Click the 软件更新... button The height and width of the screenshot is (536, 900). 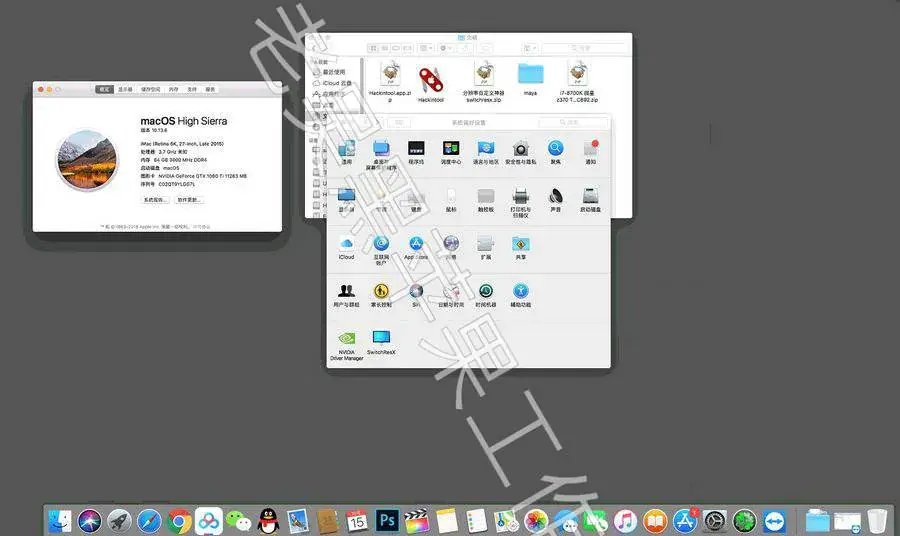coord(189,200)
